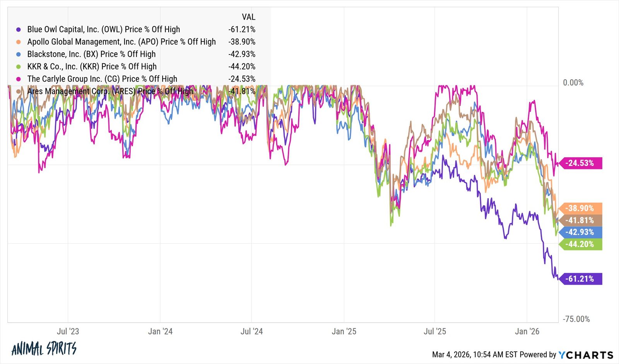This screenshot has width=619, height=364.
Task: Click the Mar 4, 2026 timestamp text
Action: [x=474, y=355]
